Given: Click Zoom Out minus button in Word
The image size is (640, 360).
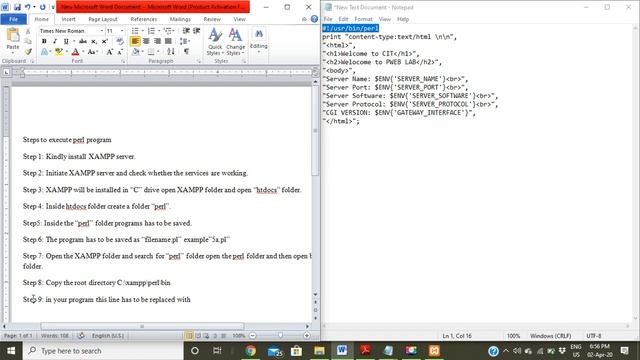Looking at the screenshot, I should pos(253,336).
